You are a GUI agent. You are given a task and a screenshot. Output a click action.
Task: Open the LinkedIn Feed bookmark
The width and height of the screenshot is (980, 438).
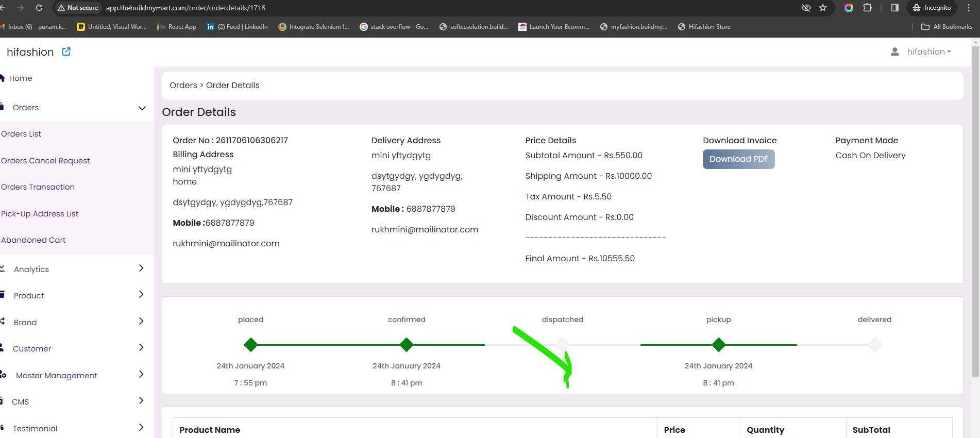coord(237,27)
